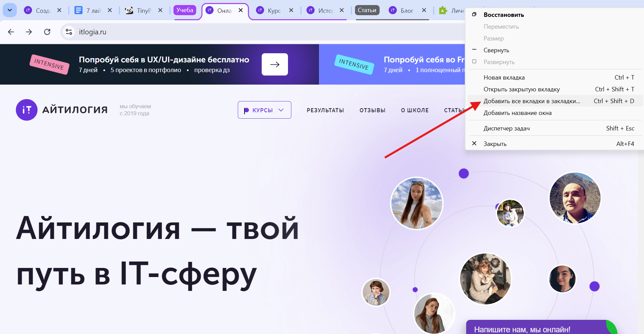Viewport: 644px width, 334px height.
Task: Close the TinyP tab
Action: click(160, 10)
